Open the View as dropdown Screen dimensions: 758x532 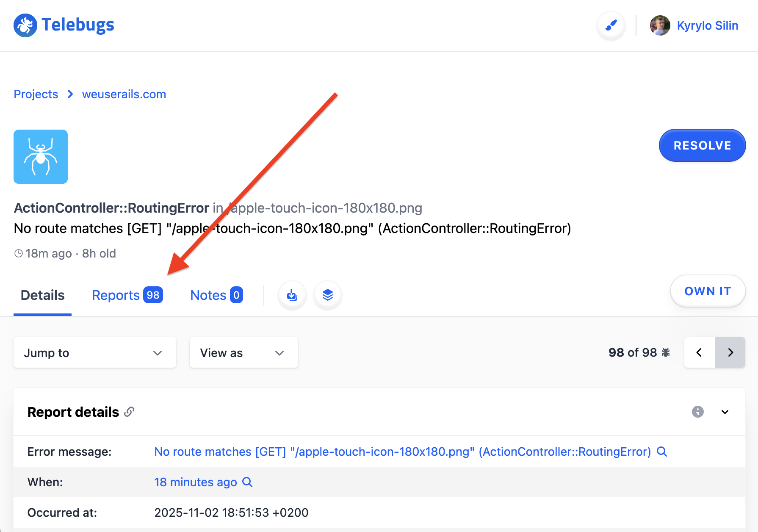pos(243,352)
